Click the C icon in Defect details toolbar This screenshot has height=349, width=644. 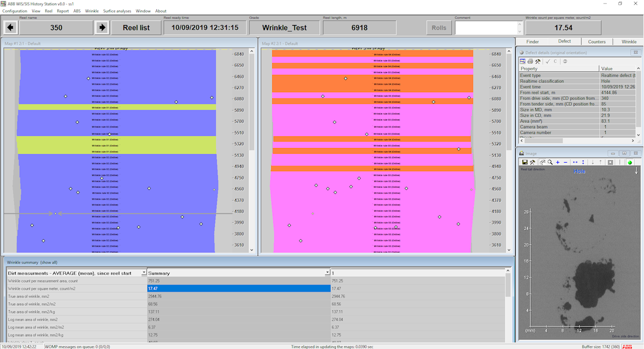pyautogui.click(x=555, y=61)
